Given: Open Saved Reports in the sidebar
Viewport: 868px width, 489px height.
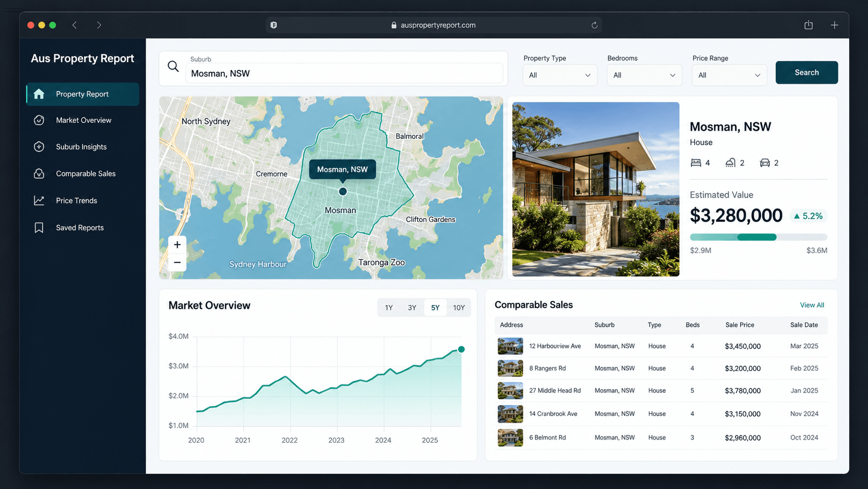Looking at the screenshot, I should pos(83,228).
